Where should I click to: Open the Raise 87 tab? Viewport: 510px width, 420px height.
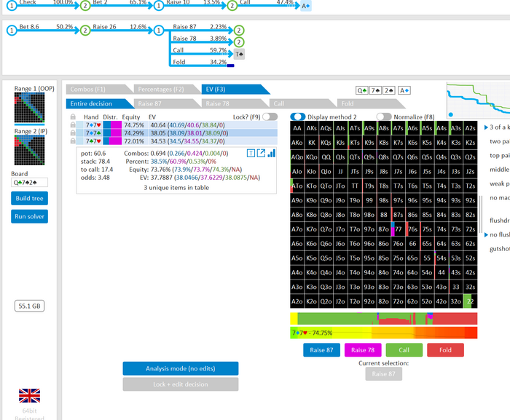pos(165,103)
